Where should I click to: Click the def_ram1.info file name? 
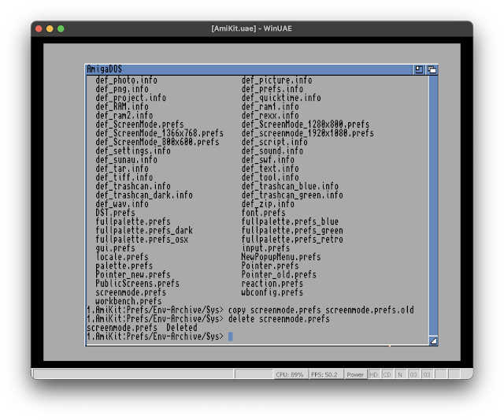[270, 106]
